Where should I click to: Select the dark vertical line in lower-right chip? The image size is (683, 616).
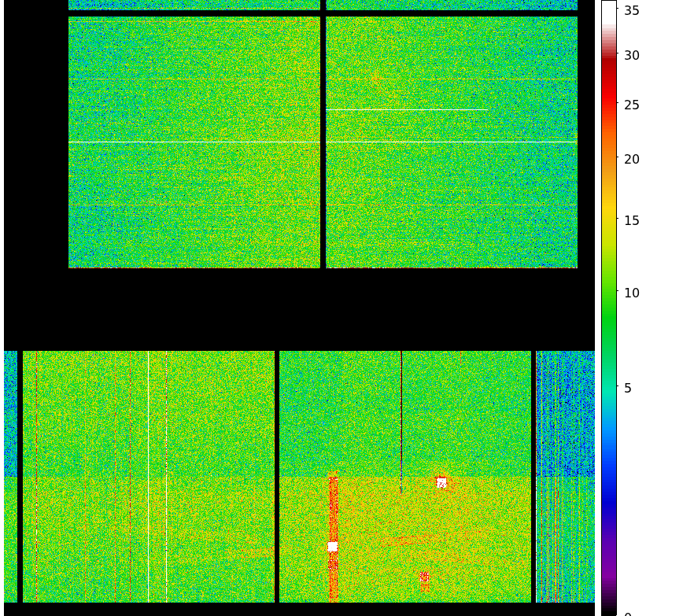pos(401,422)
